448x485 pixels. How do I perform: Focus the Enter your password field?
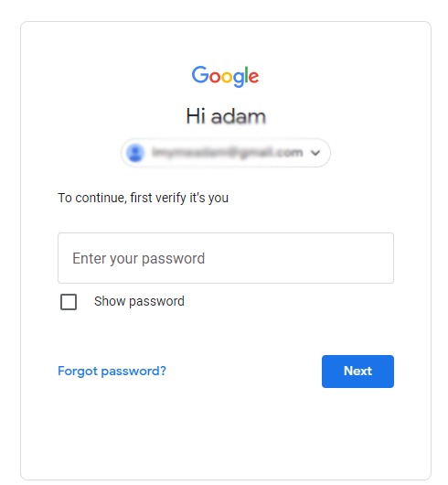pyautogui.click(x=226, y=258)
